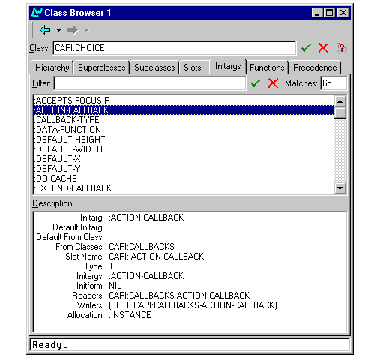
Task: Open the forward arrow history dropdown
Action: [86, 31]
